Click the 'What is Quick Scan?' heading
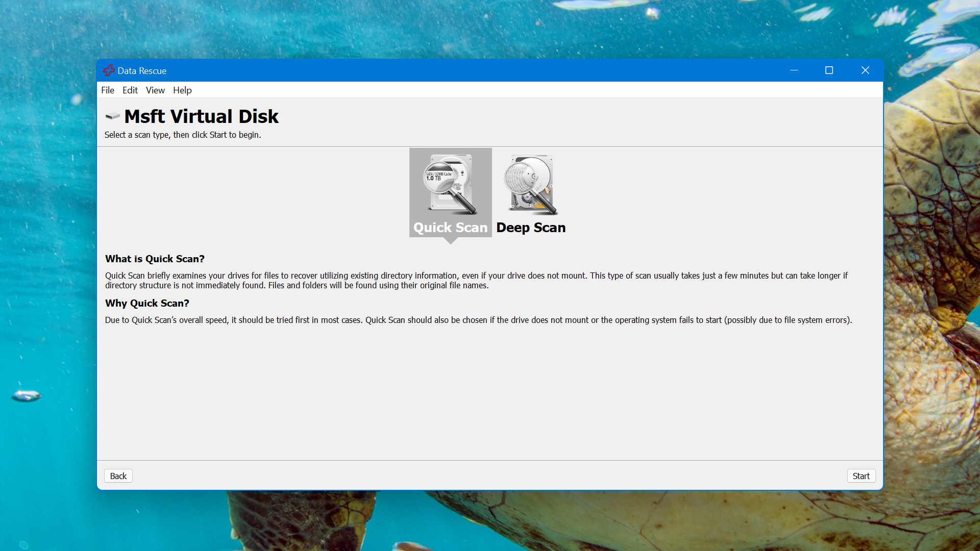 155,259
